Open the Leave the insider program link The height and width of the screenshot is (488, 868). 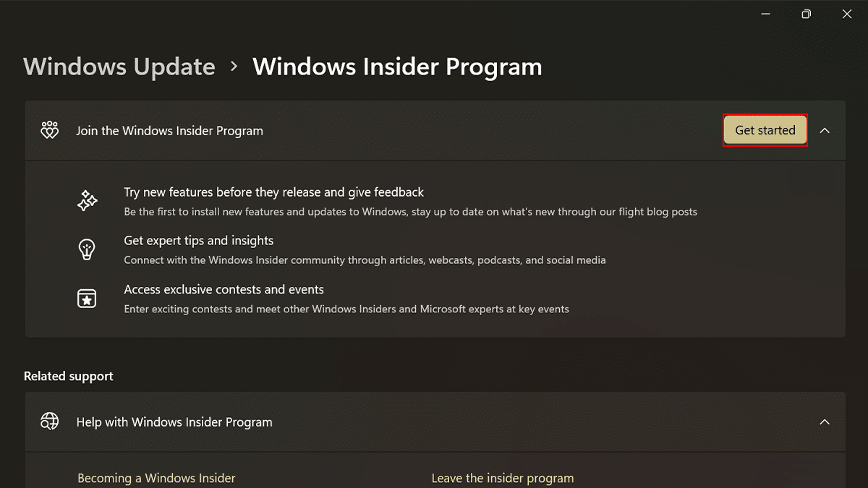[x=503, y=479]
